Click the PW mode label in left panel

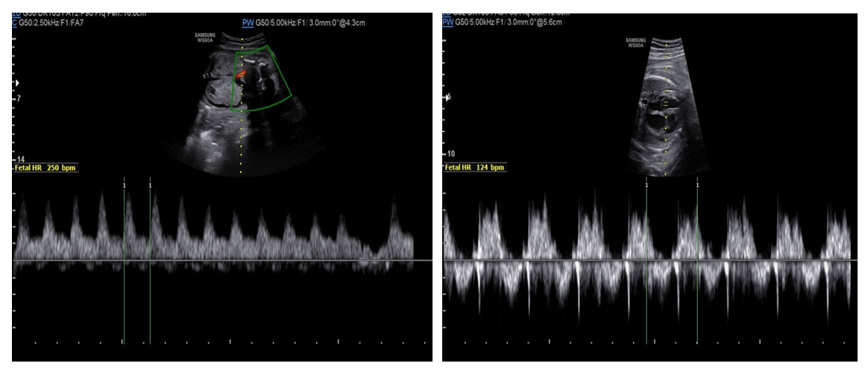coord(248,23)
